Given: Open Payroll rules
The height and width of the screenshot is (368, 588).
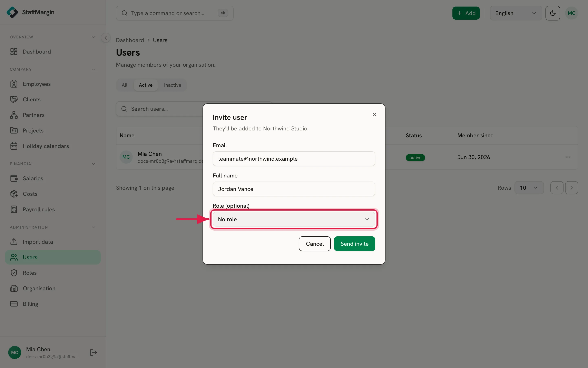Looking at the screenshot, I should coord(53,210).
